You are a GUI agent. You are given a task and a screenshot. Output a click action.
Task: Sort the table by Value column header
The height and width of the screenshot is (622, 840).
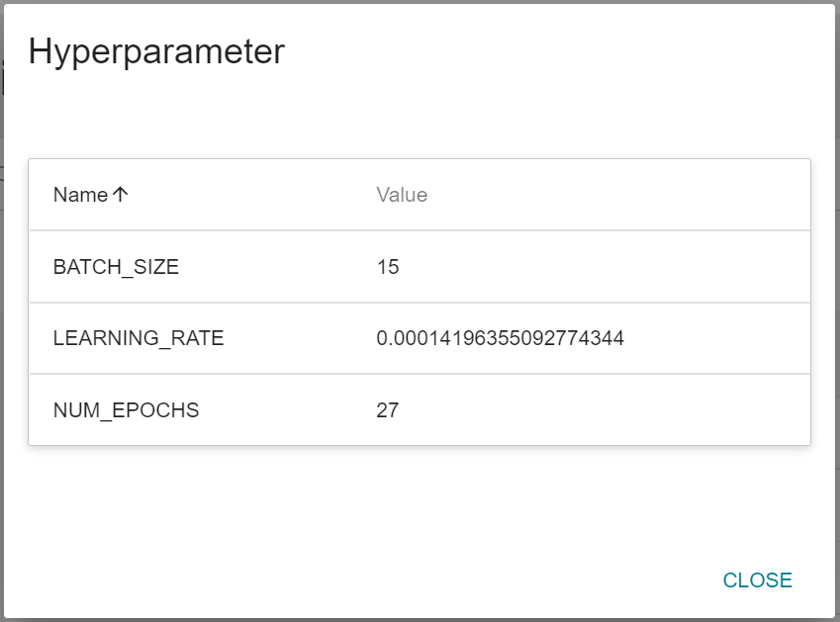click(402, 195)
